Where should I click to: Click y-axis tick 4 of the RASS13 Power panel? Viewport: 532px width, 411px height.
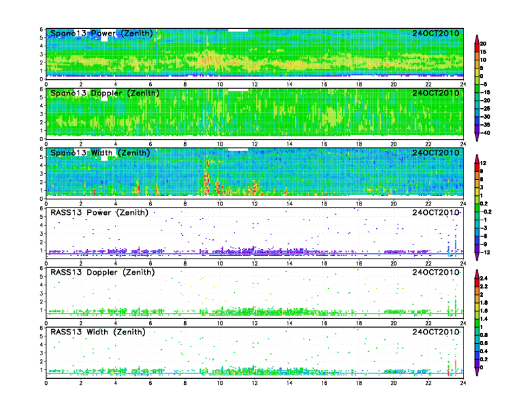tap(42, 225)
